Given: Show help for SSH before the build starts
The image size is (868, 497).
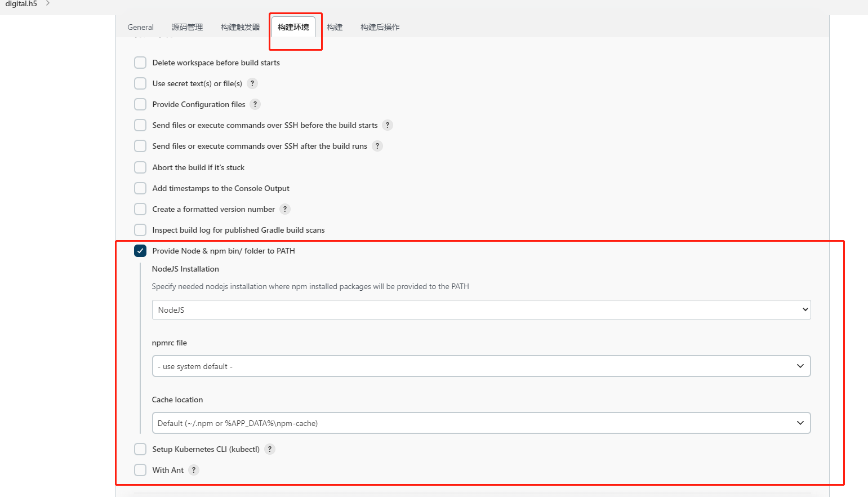Looking at the screenshot, I should (388, 125).
